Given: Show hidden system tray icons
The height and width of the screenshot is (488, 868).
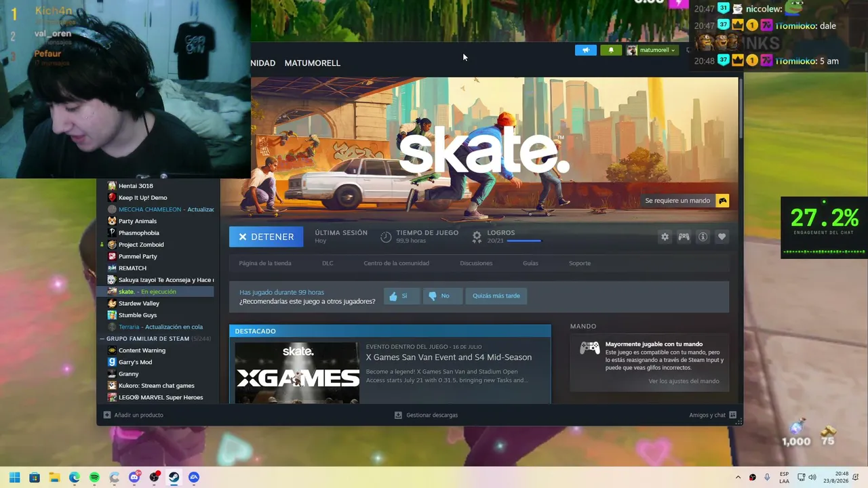Looking at the screenshot, I should point(738,477).
